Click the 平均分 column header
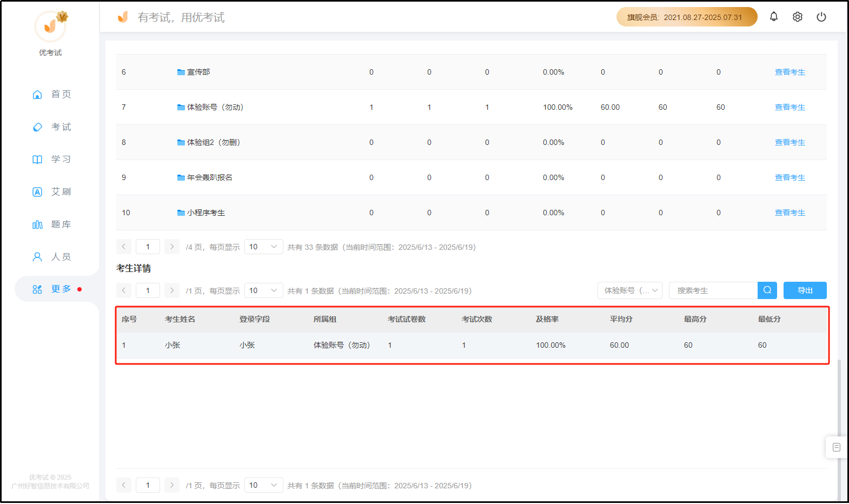This screenshot has width=849, height=504. [x=621, y=319]
